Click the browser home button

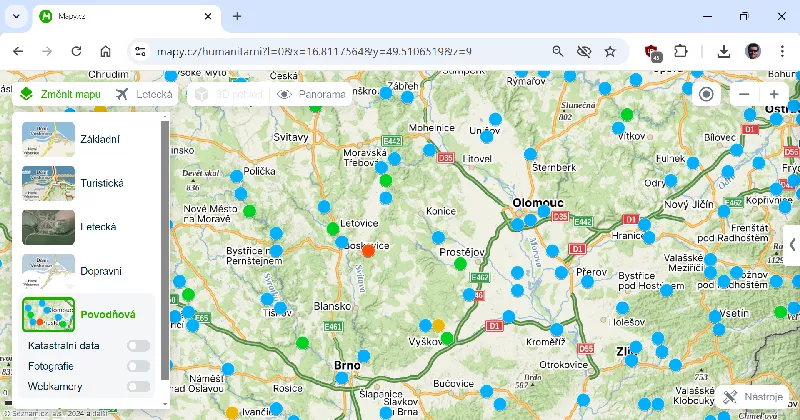pos(105,51)
